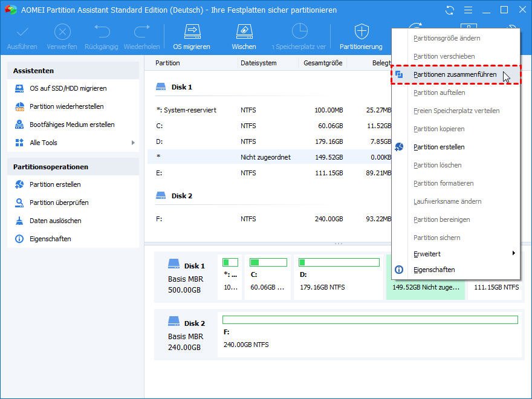Start Bootfähiges Medium erstellen wizard

pyautogui.click(x=72, y=125)
